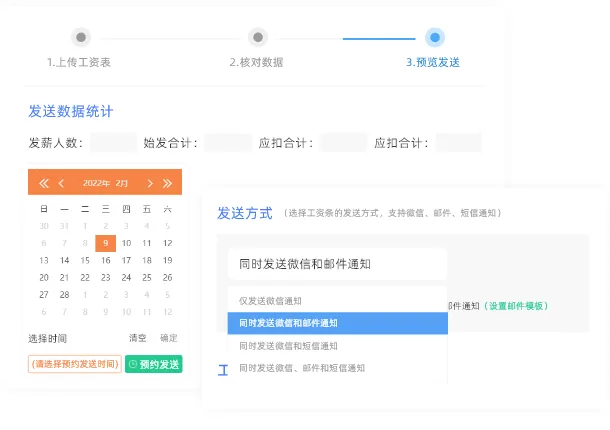The height and width of the screenshot is (430, 610).
Task: Click step 1 upload payroll circle
Action: click(x=81, y=37)
